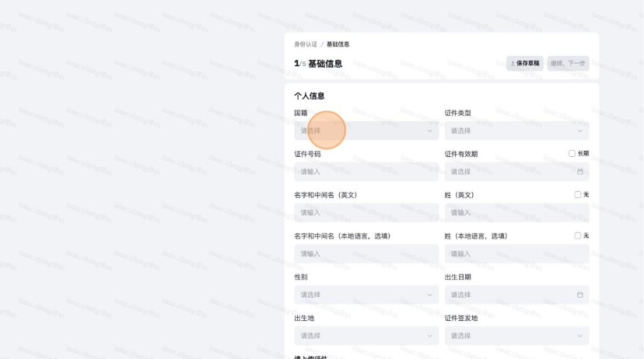
Task: Tick the 无 checkbox for 姓（英文）
Action: click(577, 195)
